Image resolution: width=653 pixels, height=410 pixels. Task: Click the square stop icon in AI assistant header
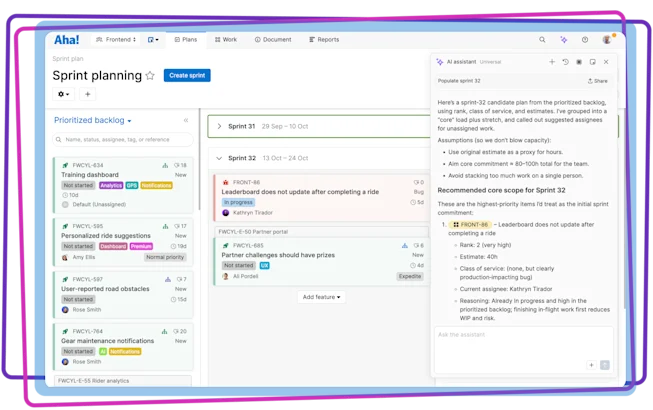(x=579, y=62)
